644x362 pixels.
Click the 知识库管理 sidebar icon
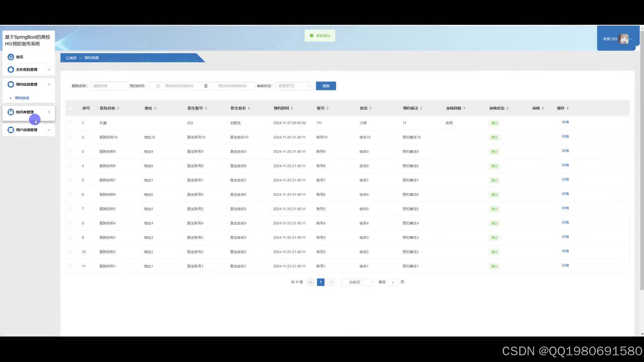pos(11,112)
